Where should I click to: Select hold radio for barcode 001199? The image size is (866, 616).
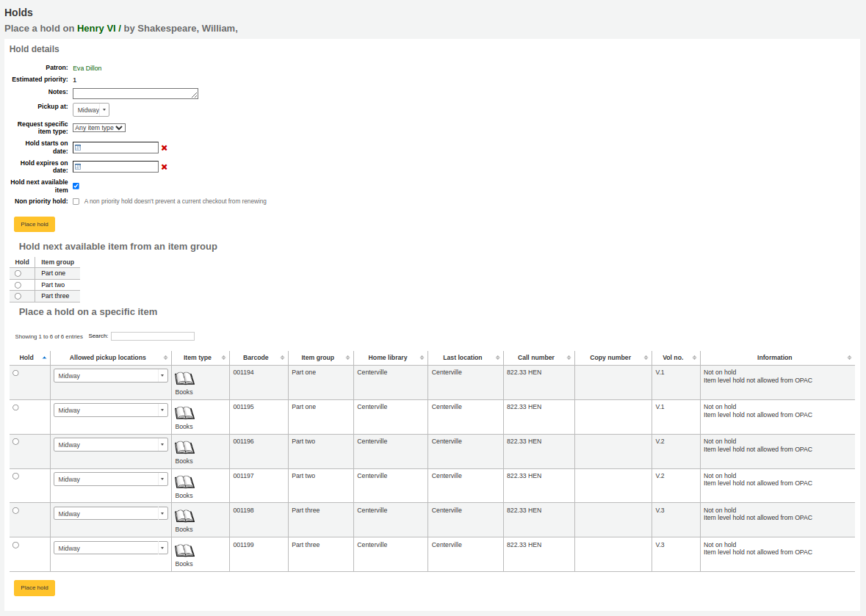(x=16, y=546)
